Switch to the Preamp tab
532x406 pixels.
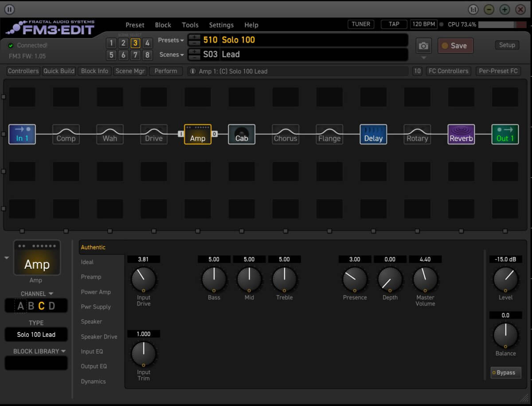[x=91, y=277]
